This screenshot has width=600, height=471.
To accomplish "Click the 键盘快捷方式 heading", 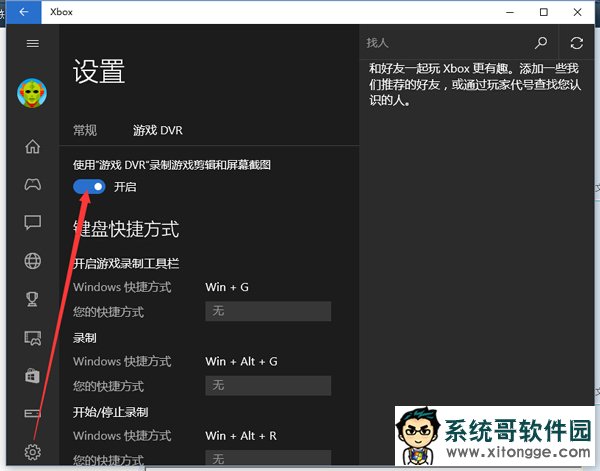I will 126,229.
